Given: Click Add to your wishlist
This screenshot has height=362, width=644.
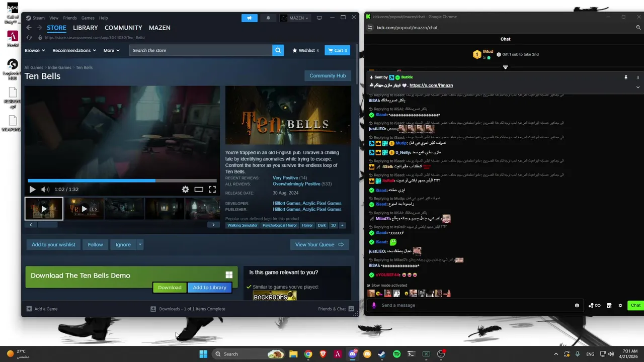Looking at the screenshot, I should point(53,245).
